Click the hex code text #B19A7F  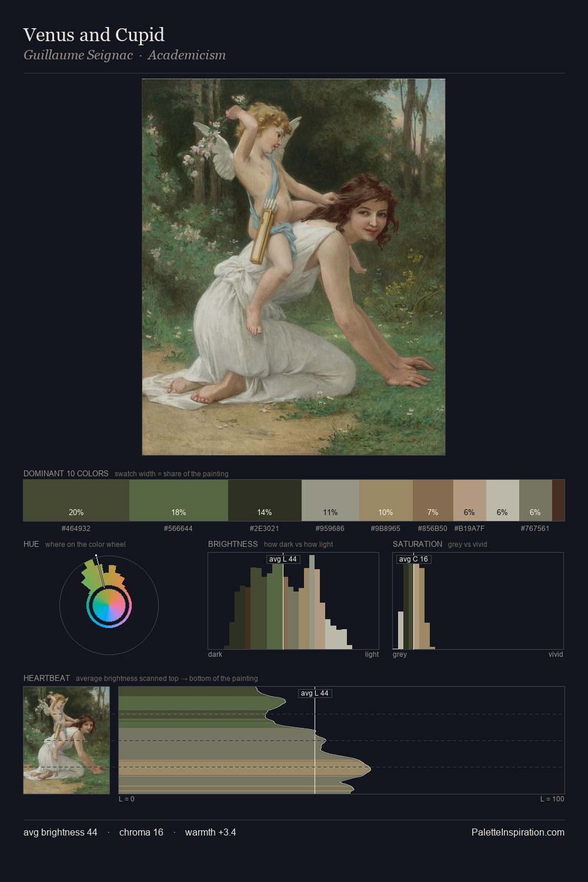tap(469, 529)
